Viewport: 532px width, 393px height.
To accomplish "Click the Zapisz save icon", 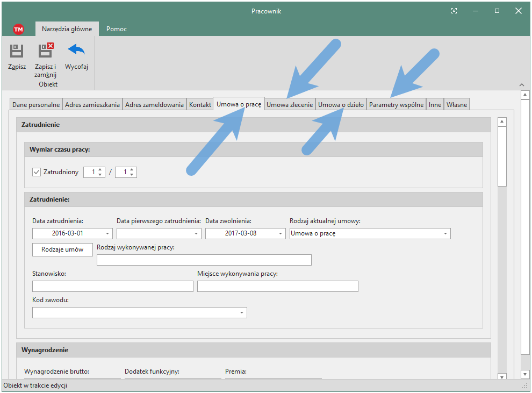I will [17, 52].
